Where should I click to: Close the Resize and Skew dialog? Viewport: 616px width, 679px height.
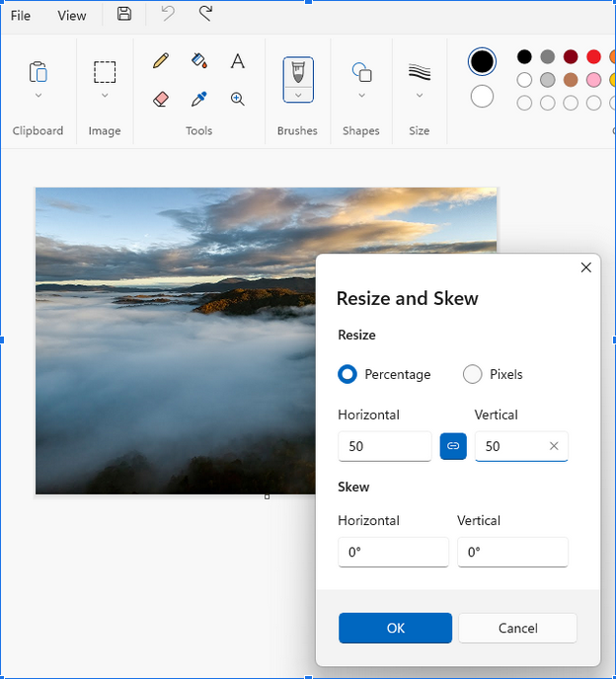coord(586,267)
